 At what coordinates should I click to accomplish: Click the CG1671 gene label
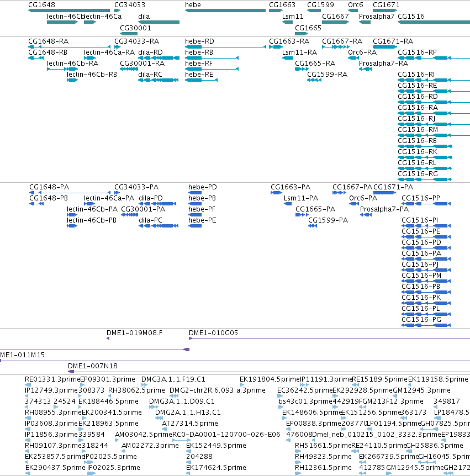(x=386, y=5)
